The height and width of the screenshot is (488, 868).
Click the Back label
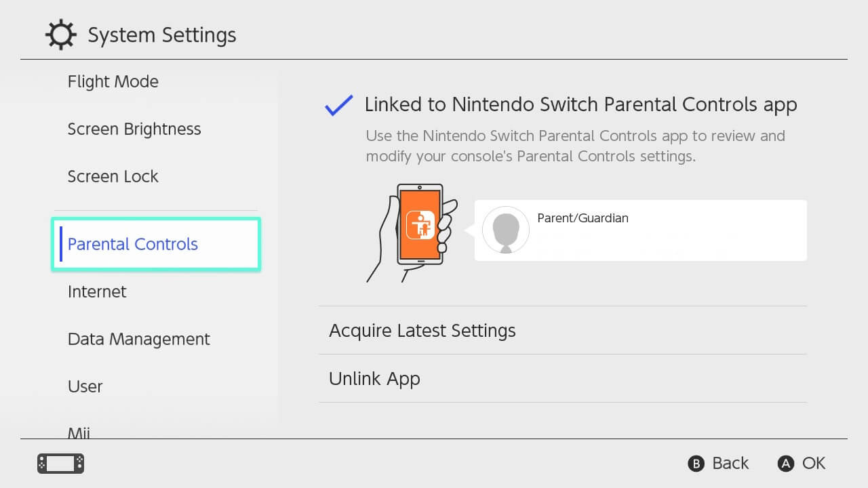pos(730,464)
